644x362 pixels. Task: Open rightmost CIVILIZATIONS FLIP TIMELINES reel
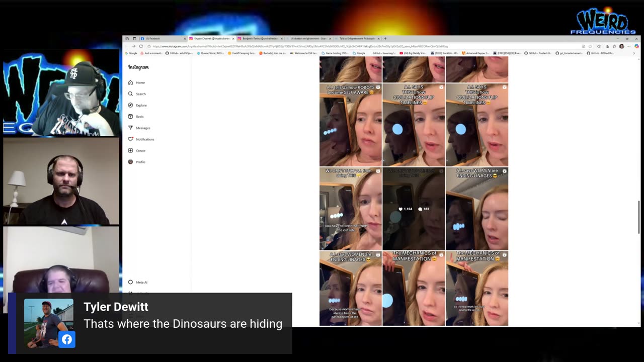coord(477,125)
